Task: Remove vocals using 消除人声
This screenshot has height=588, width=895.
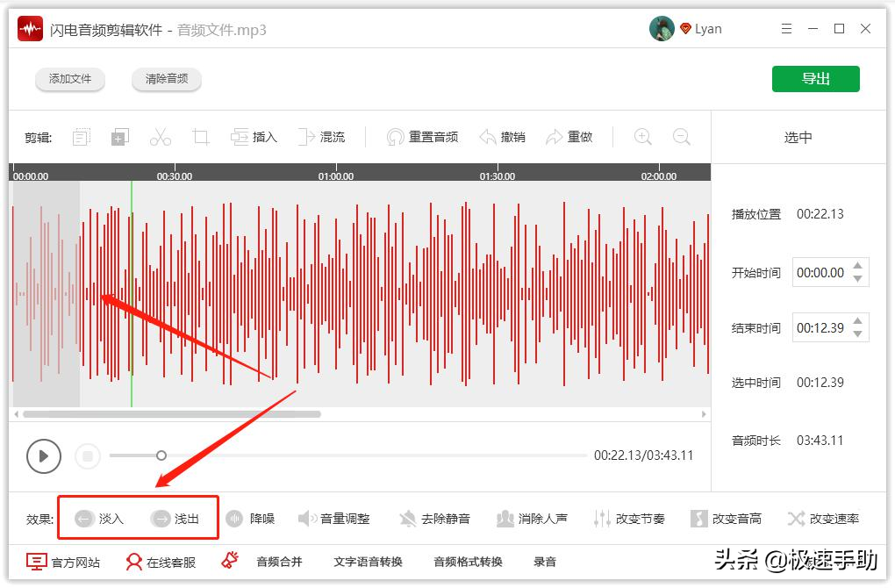Action: 532,518
